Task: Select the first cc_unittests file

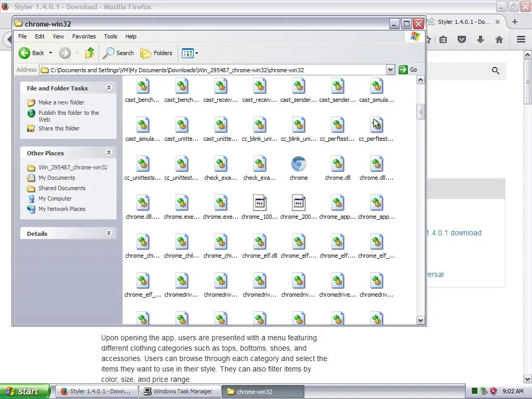Action: [142, 164]
